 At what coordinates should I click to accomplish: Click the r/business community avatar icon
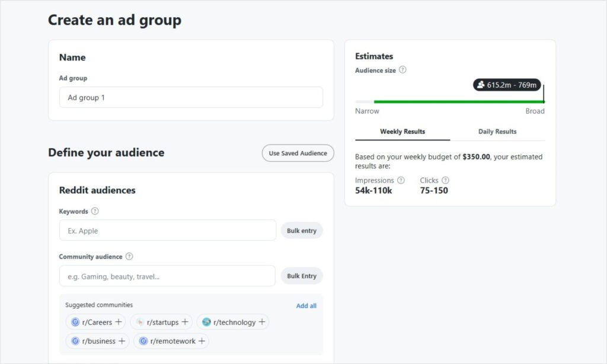click(x=75, y=341)
